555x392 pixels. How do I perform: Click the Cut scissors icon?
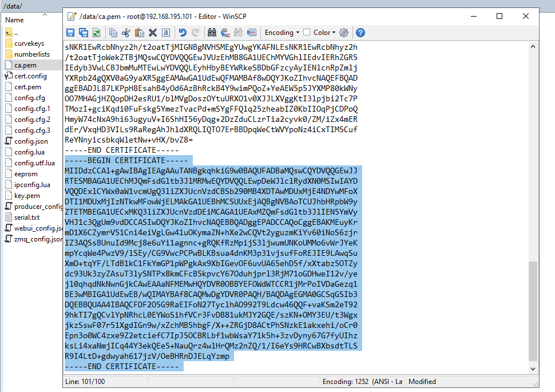click(x=126, y=33)
